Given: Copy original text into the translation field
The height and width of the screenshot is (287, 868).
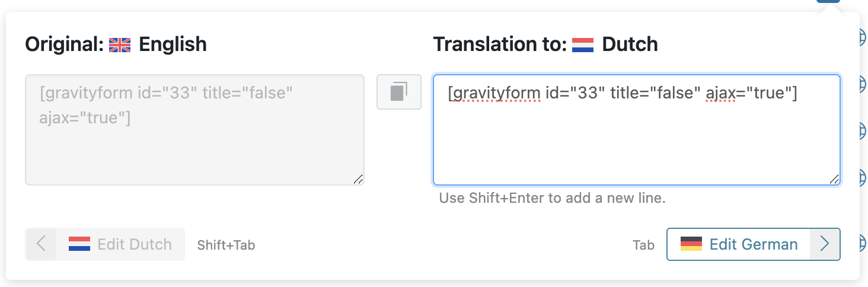Looking at the screenshot, I should point(399,92).
